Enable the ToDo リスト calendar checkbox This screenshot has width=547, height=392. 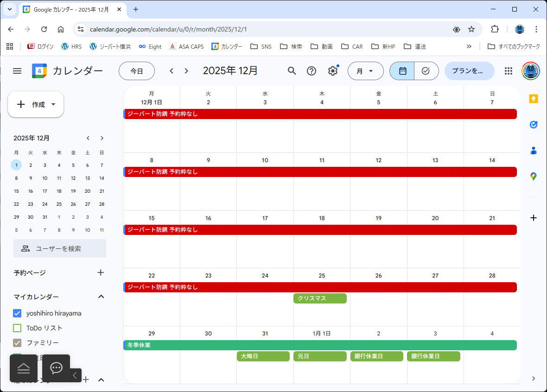coord(18,328)
